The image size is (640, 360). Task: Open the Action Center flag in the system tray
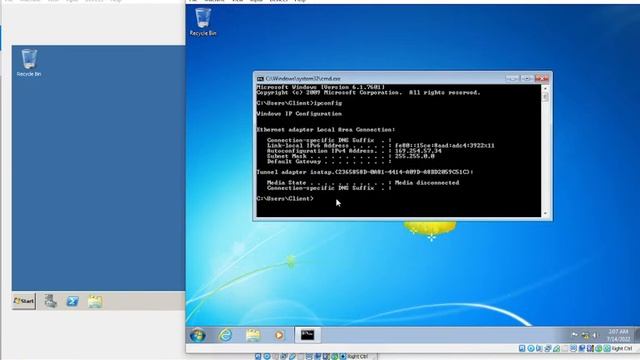click(575, 335)
